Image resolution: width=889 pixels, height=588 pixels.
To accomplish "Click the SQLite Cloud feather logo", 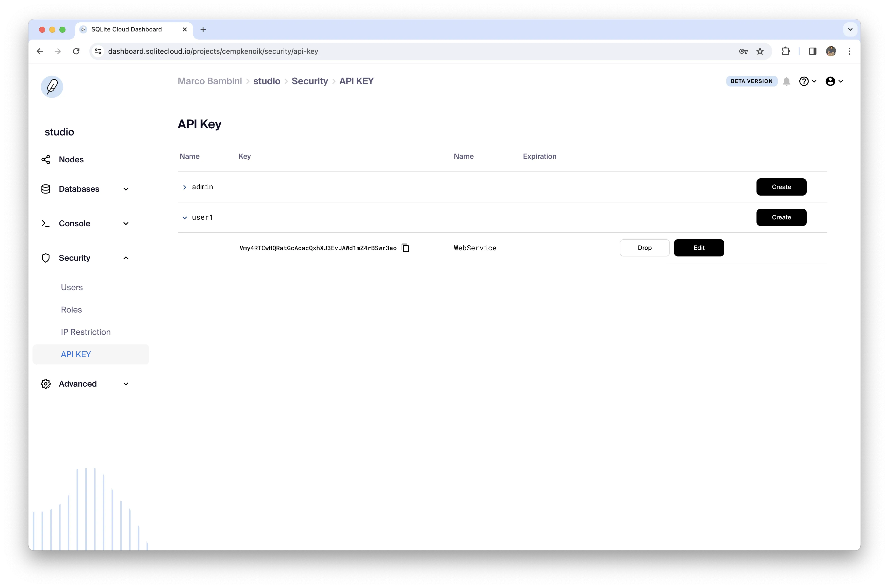I will pos(52,87).
